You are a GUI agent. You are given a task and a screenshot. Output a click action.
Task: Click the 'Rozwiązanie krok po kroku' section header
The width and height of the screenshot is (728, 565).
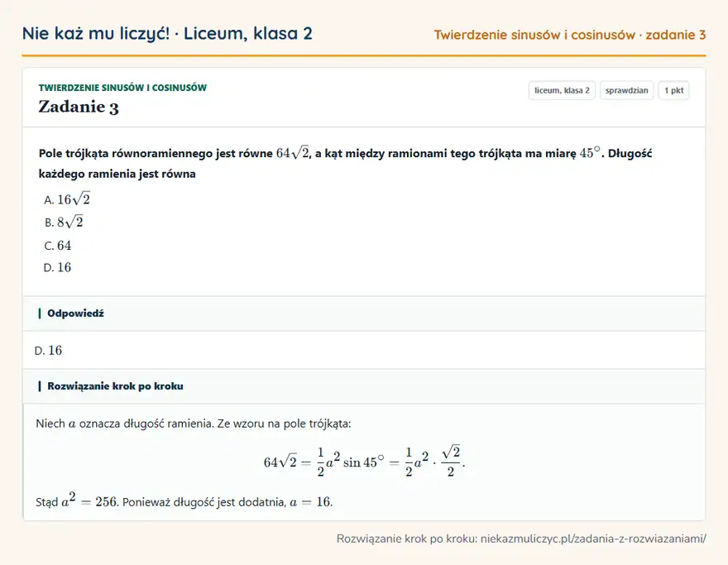click(x=364, y=386)
